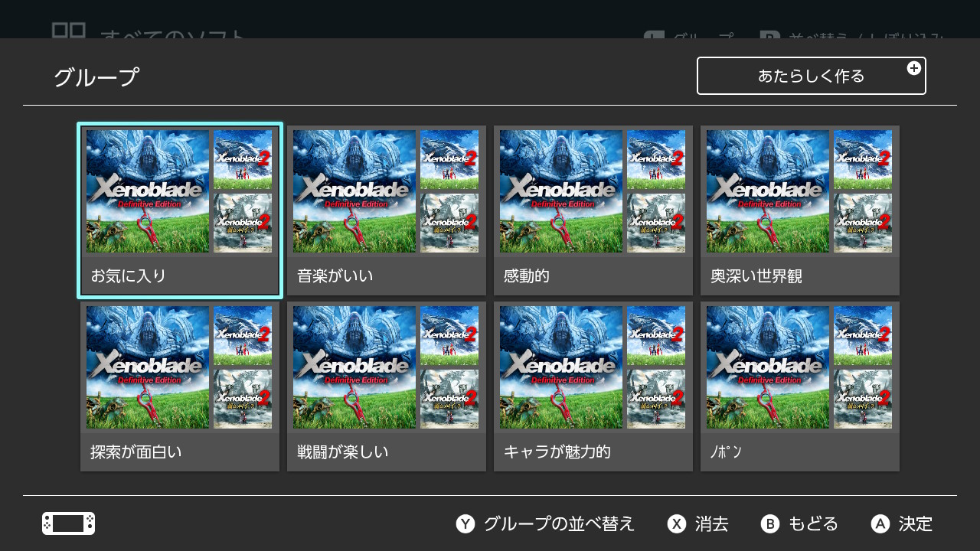Select the 探索が面白い group
This screenshot has height=551, width=980.
179,386
